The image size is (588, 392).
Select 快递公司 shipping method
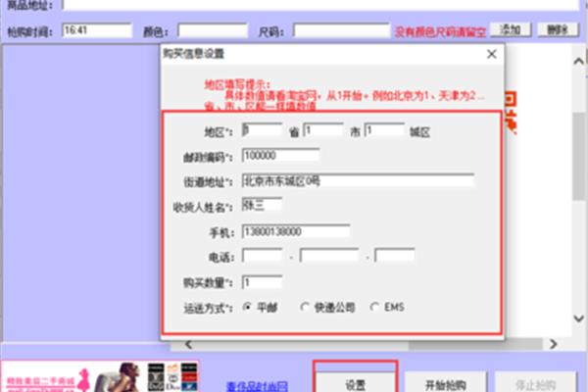(327, 307)
